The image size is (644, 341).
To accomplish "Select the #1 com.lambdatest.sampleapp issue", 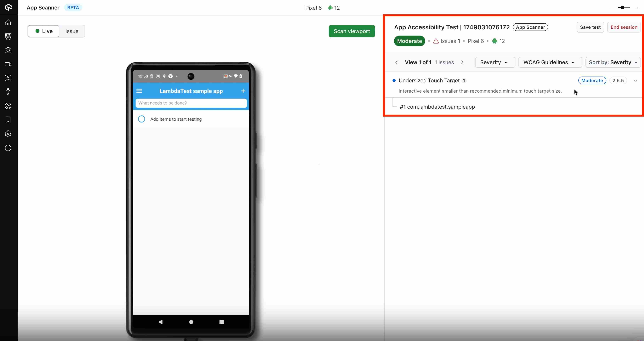I will click(x=437, y=107).
